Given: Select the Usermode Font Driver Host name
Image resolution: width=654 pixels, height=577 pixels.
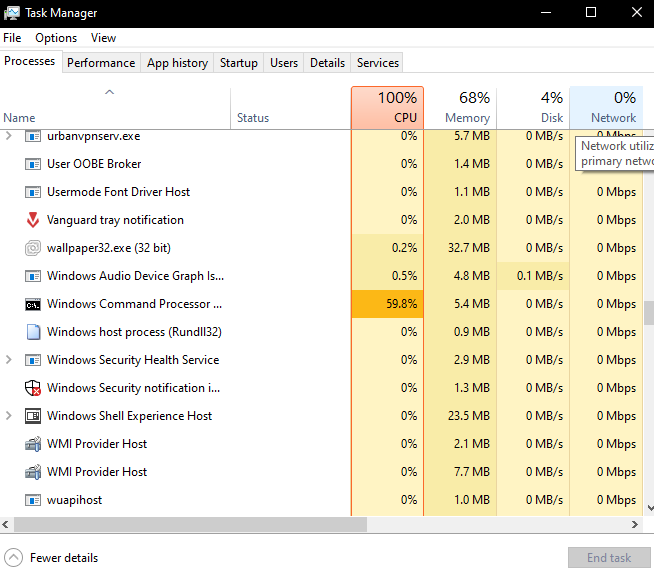Looking at the screenshot, I should click(118, 192).
